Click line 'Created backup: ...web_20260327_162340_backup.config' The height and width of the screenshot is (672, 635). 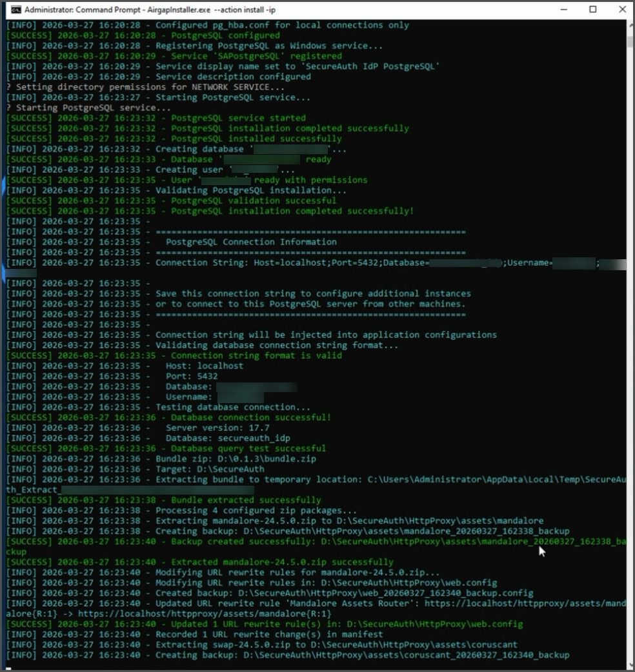pyautogui.click(x=270, y=593)
